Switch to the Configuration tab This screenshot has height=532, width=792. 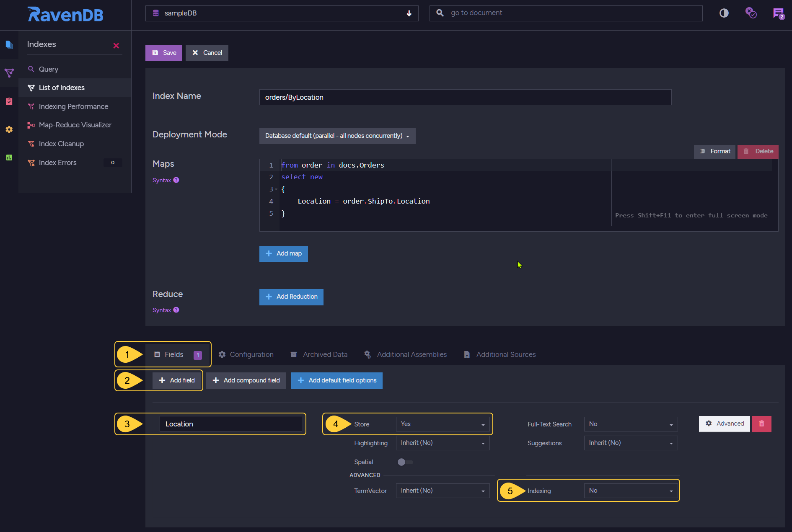click(x=246, y=355)
